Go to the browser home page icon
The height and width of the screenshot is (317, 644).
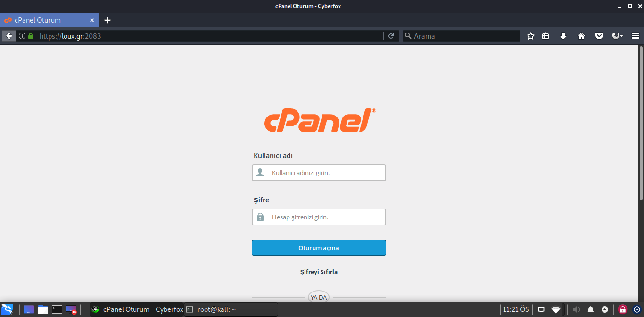[x=581, y=36]
